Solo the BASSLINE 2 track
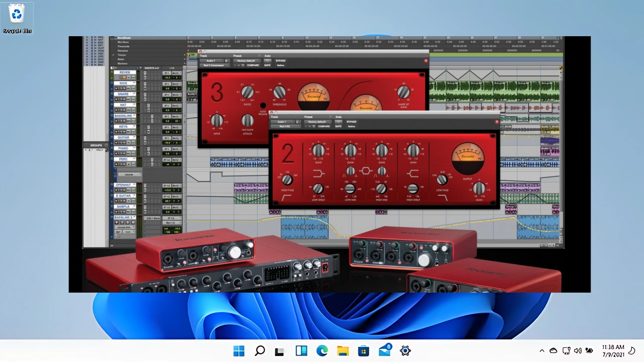The height and width of the screenshot is (362, 644). pyautogui.click(x=127, y=222)
